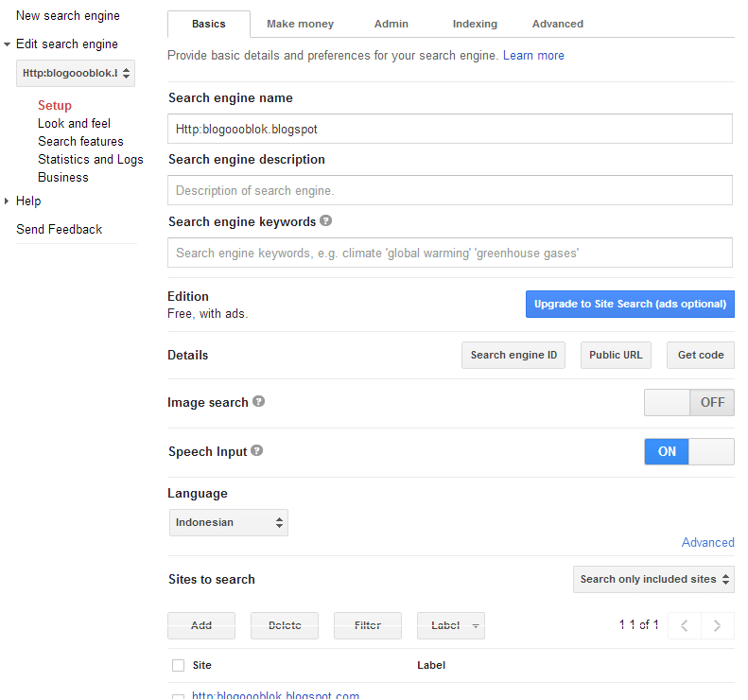748x700 pixels.
Task: Click the Edit search engine label
Action: pos(67,44)
